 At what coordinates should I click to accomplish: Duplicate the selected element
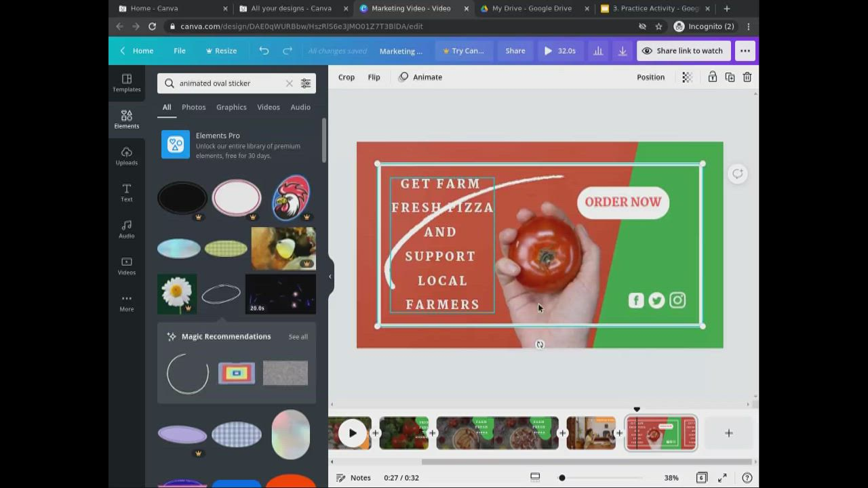[x=730, y=77]
